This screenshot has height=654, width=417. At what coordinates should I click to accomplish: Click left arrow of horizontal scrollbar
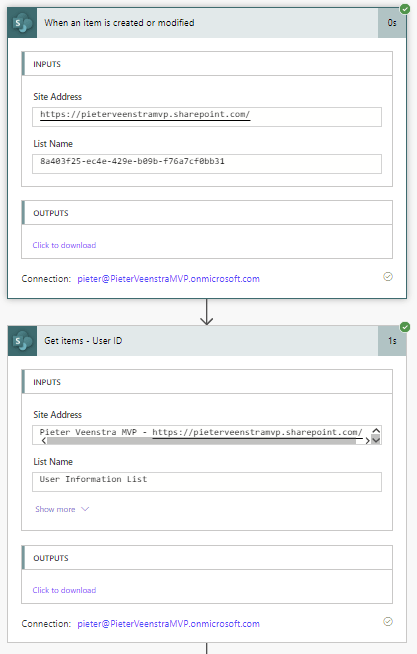[x=44, y=441]
